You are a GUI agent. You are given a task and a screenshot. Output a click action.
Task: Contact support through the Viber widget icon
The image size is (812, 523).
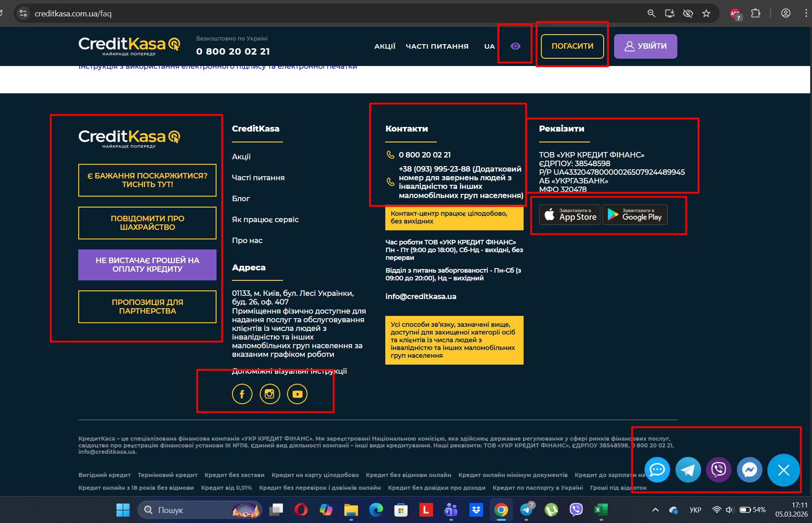[719, 470]
